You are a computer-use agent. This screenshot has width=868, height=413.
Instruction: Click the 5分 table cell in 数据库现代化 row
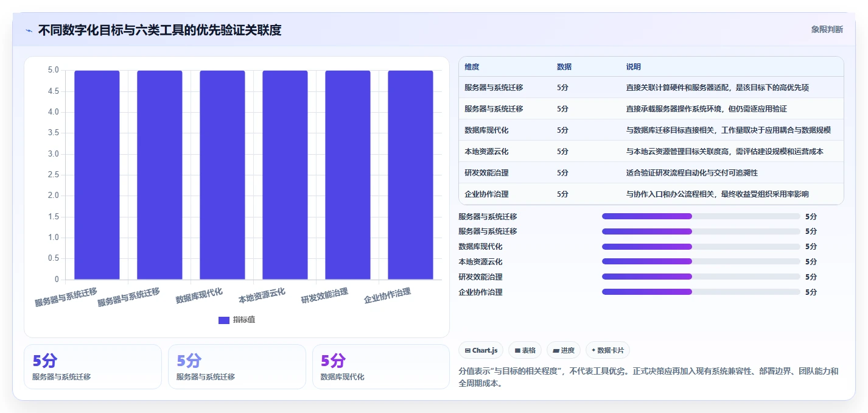click(x=562, y=130)
